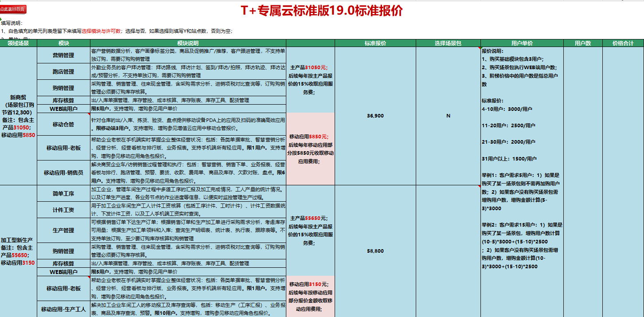Click the 点此返回首页 button

[x=13, y=9]
